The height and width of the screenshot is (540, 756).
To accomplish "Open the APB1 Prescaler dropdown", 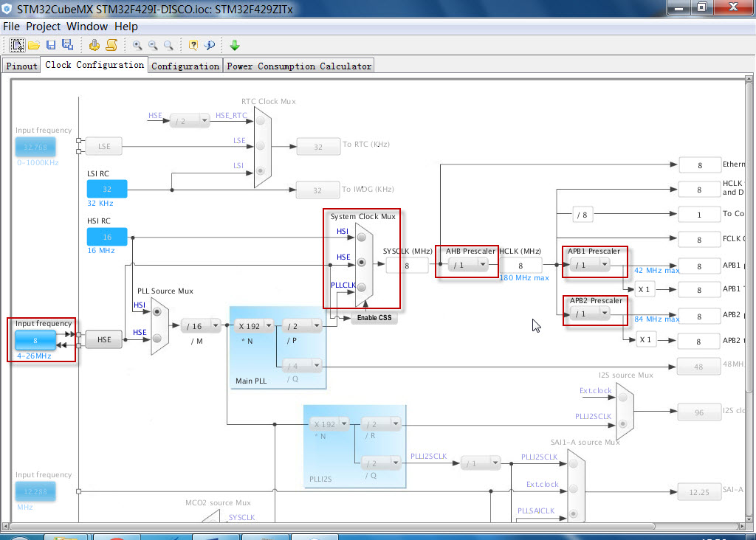I will click(590, 264).
